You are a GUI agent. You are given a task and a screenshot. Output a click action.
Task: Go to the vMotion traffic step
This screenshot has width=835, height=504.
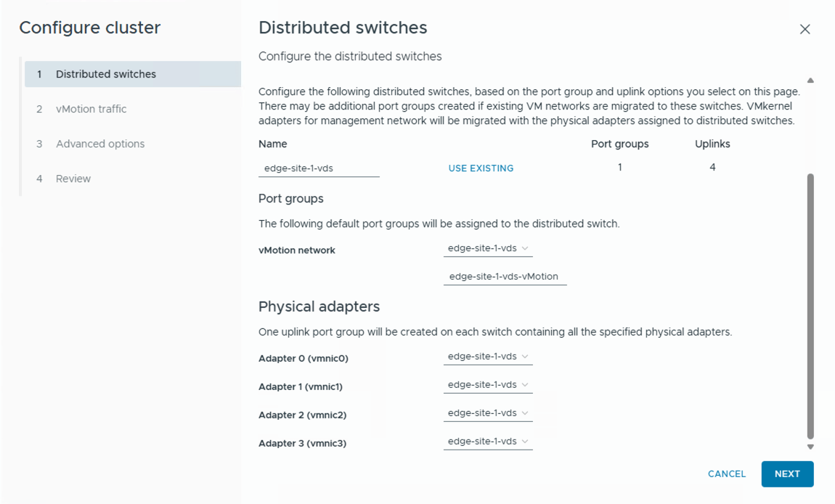(x=91, y=108)
